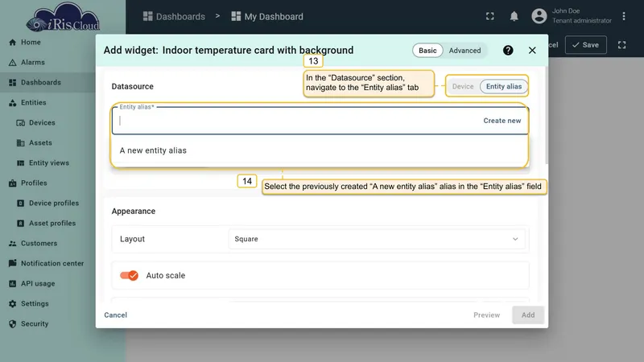This screenshot has width=644, height=362.
Task: Click the Settings gear icon
Action: click(12, 304)
